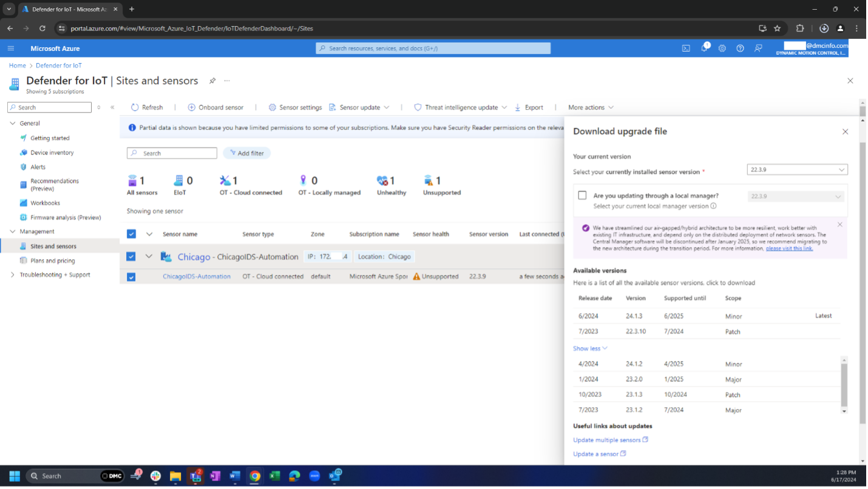Download version 24.1.3 from the list
The height and width of the screenshot is (489, 868).
point(705,316)
